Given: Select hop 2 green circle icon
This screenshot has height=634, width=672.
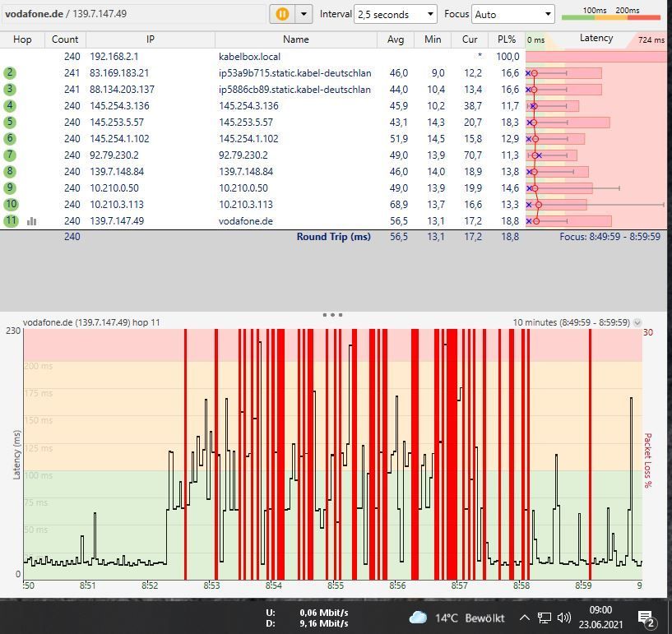Looking at the screenshot, I should (x=10, y=73).
